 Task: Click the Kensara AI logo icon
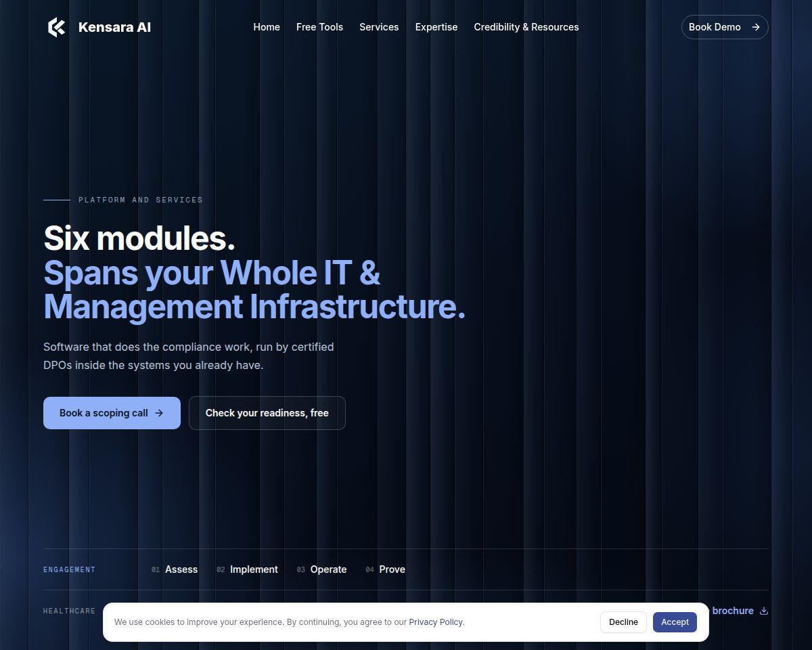pos(57,27)
